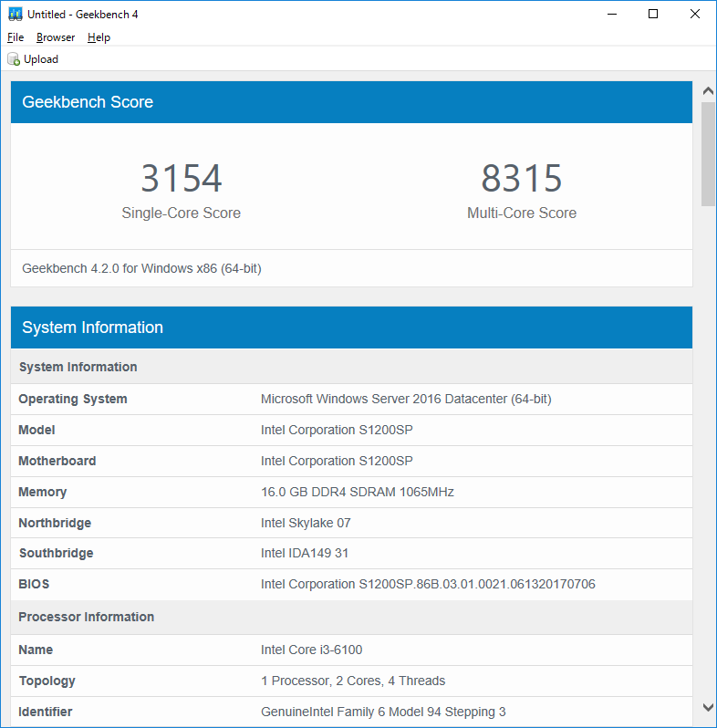Click the System Information blue header

351,328
